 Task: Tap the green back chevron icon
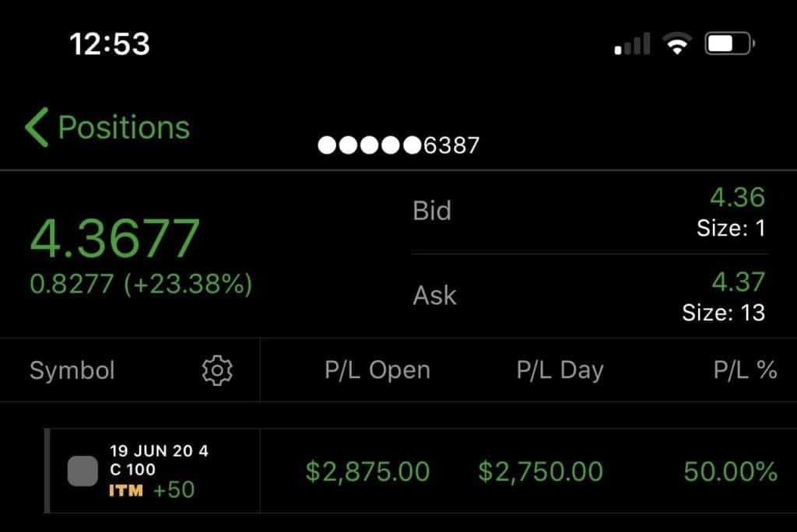[37, 127]
